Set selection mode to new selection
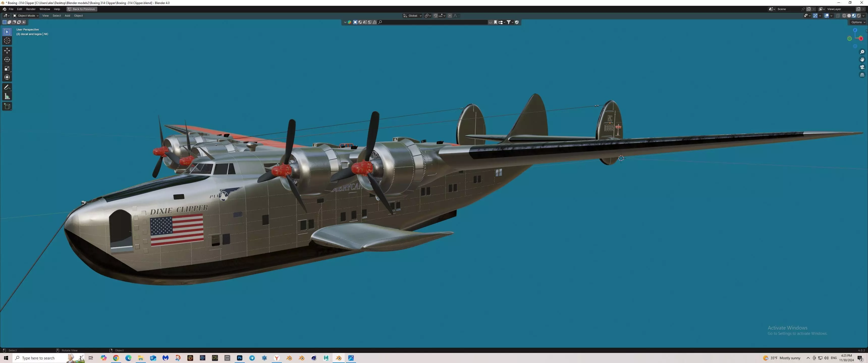Screen dimensions: 868x363 4,22
